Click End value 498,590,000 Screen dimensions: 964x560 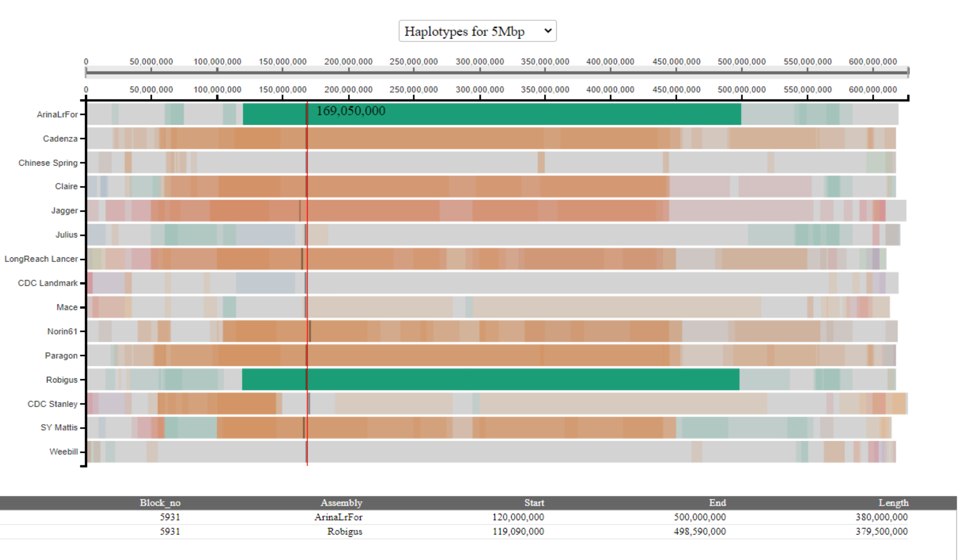700,531
